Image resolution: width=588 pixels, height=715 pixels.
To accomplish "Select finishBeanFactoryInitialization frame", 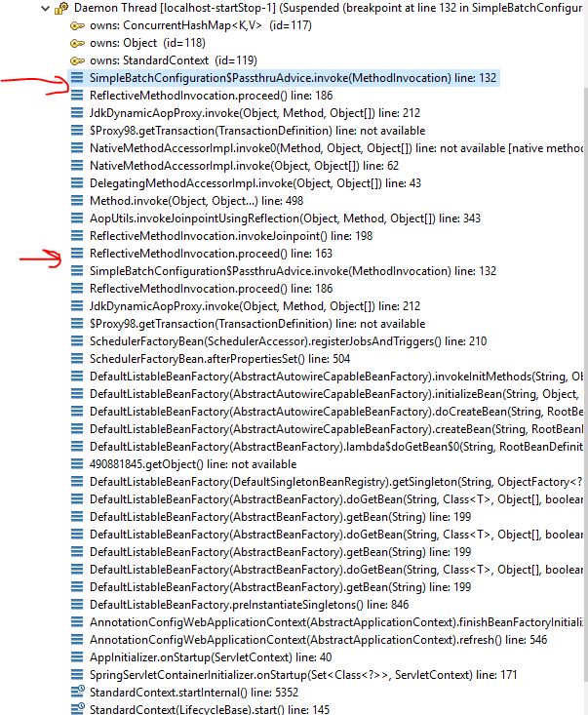I will tap(336, 622).
